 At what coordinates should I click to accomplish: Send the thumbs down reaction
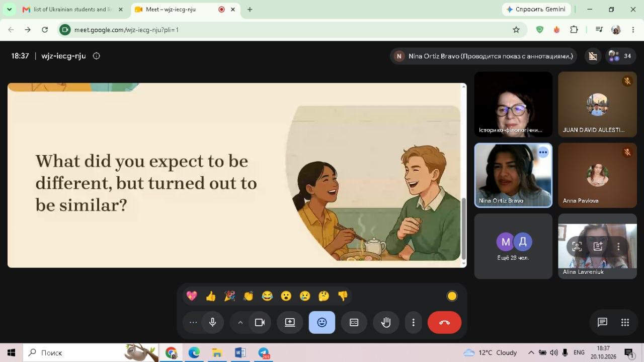pyautogui.click(x=343, y=296)
